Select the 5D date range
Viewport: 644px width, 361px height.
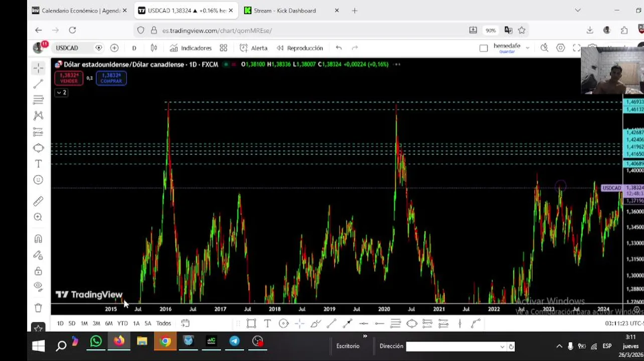pyautogui.click(x=72, y=323)
